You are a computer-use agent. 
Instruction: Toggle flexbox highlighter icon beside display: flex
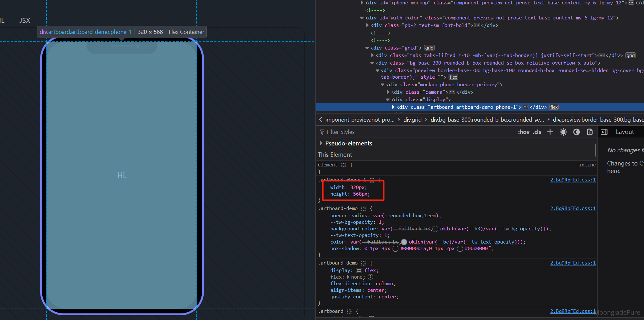pyautogui.click(x=359, y=270)
